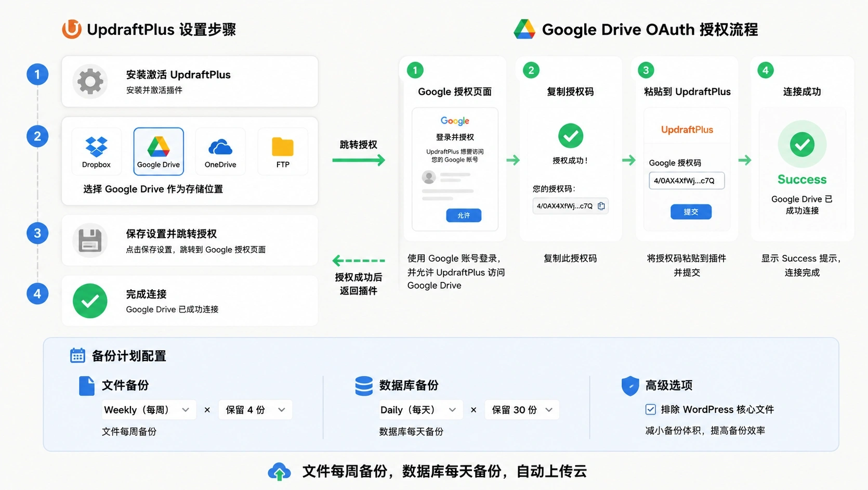Click the Google 授权码 input field

[687, 180]
